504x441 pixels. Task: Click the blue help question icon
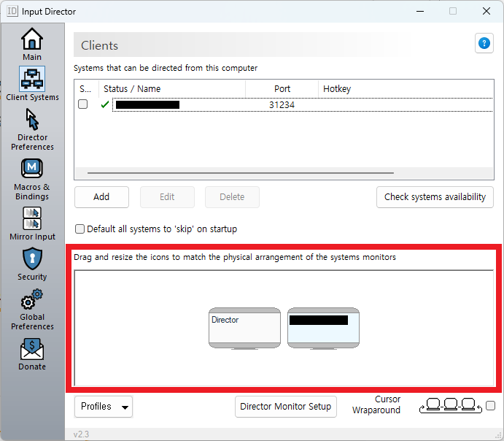tap(484, 43)
